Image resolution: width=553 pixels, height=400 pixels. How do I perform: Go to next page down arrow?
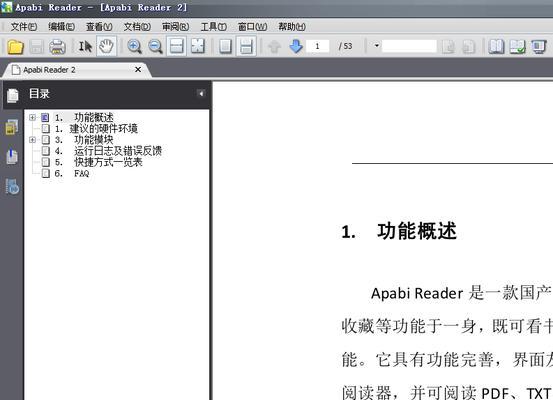(296, 47)
